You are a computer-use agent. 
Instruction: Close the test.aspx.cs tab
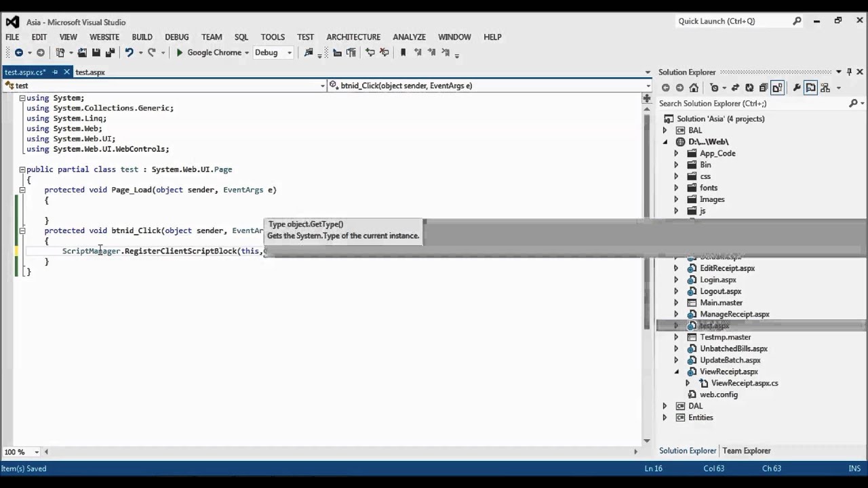pyautogui.click(x=66, y=72)
